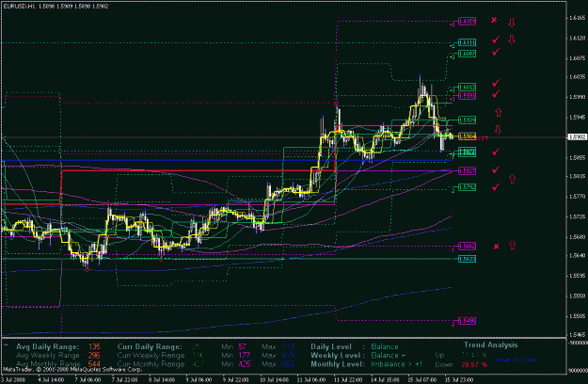Click the 10 Jul 14:00 mark on the time axis

[275, 379]
